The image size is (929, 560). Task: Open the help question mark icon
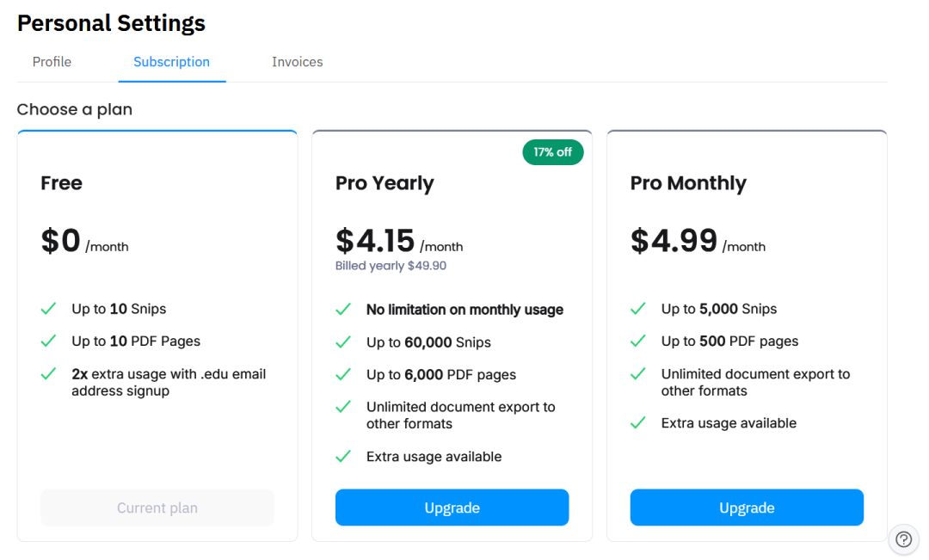point(903,539)
